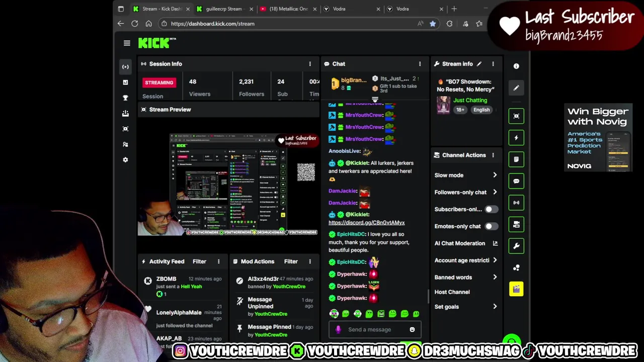Click the bookmark star in address bar
Image resolution: width=644 pixels, height=362 pixels.
click(433, 24)
